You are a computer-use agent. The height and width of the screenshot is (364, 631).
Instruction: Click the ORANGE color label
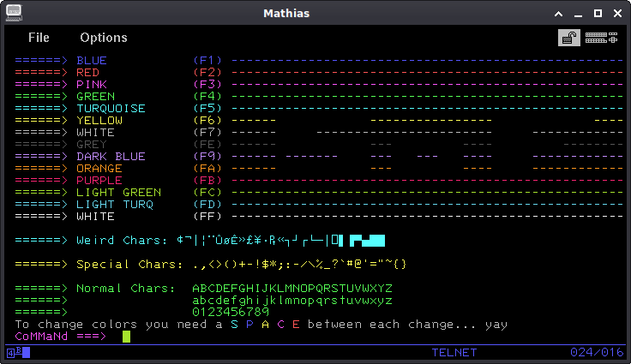99,169
